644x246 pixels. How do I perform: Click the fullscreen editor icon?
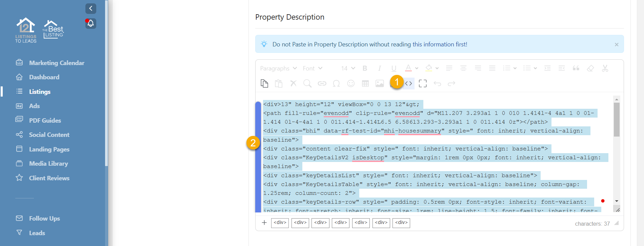[423, 83]
